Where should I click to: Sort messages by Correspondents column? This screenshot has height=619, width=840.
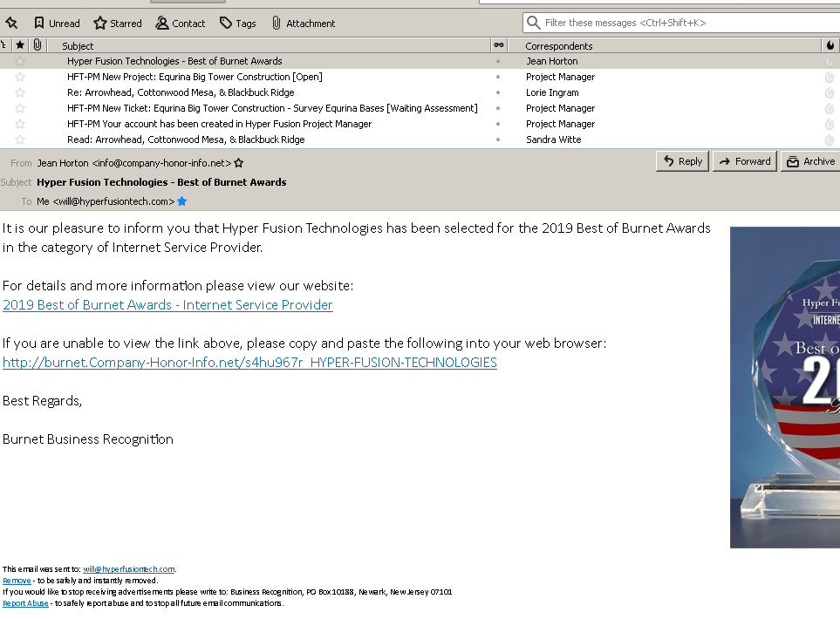tap(665, 46)
